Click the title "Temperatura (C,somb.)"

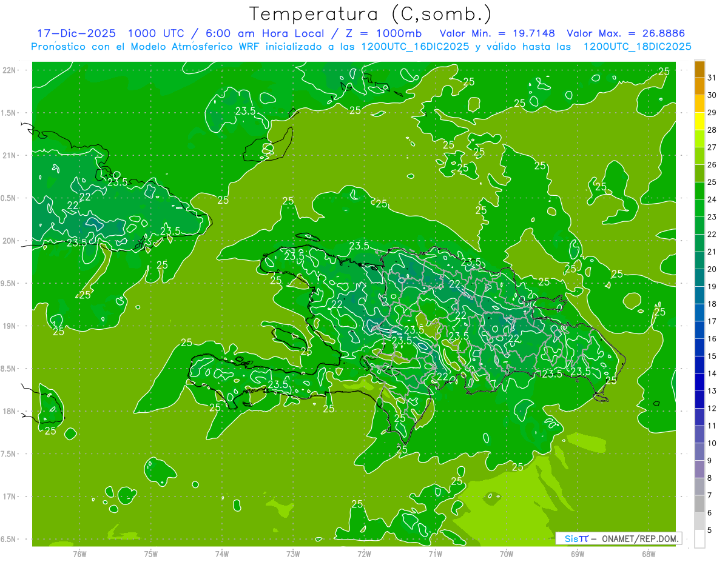click(371, 14)
